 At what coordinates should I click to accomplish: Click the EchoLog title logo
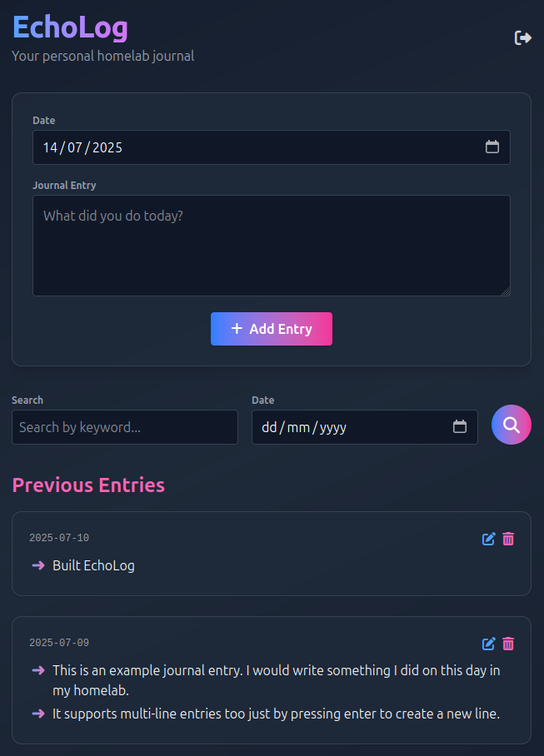[70, 27]
